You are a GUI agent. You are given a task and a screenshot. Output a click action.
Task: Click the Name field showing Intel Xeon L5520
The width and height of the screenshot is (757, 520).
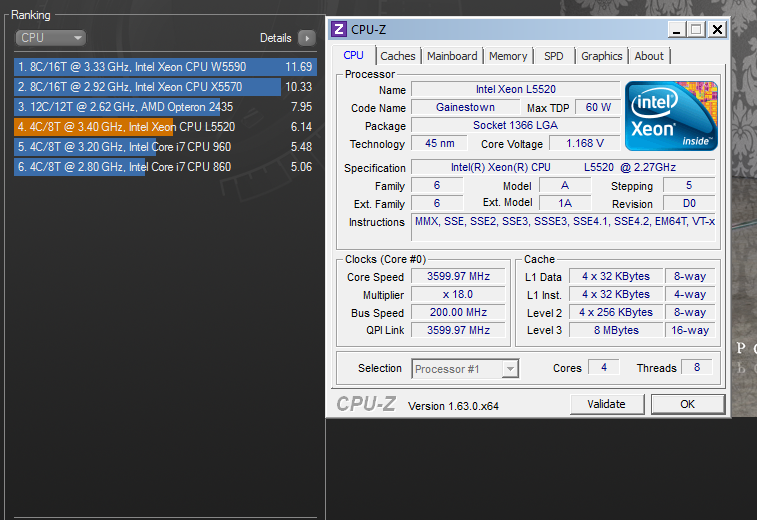pos(516,89)
